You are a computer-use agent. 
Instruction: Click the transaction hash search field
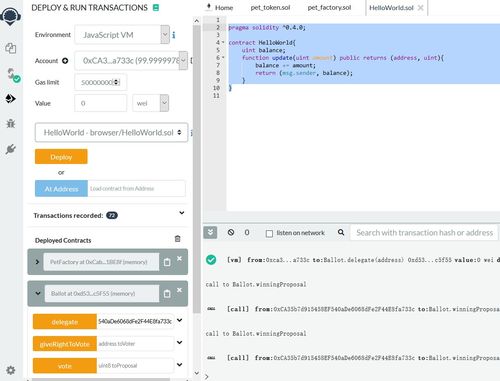click(424, 233)
